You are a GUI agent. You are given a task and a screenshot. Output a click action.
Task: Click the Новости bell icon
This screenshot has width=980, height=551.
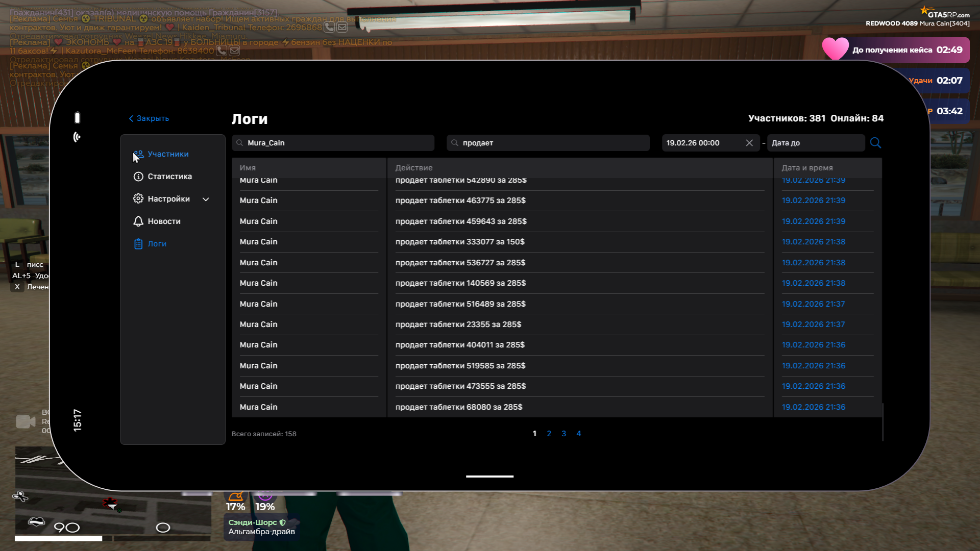tap(138, 221)
